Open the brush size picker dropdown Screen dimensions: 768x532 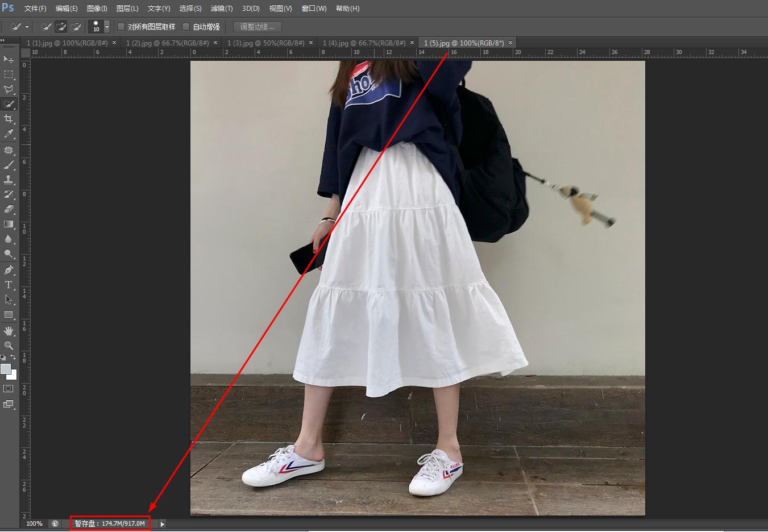tap(107, 27)
